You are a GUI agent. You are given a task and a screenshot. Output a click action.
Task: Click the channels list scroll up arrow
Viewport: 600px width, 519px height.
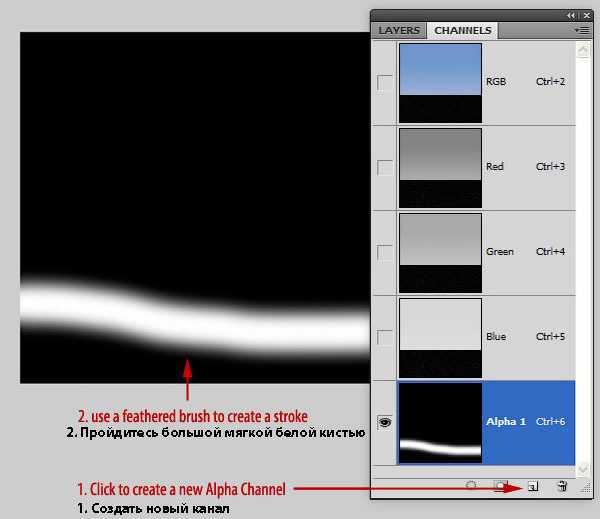click(x=583, y=50)
